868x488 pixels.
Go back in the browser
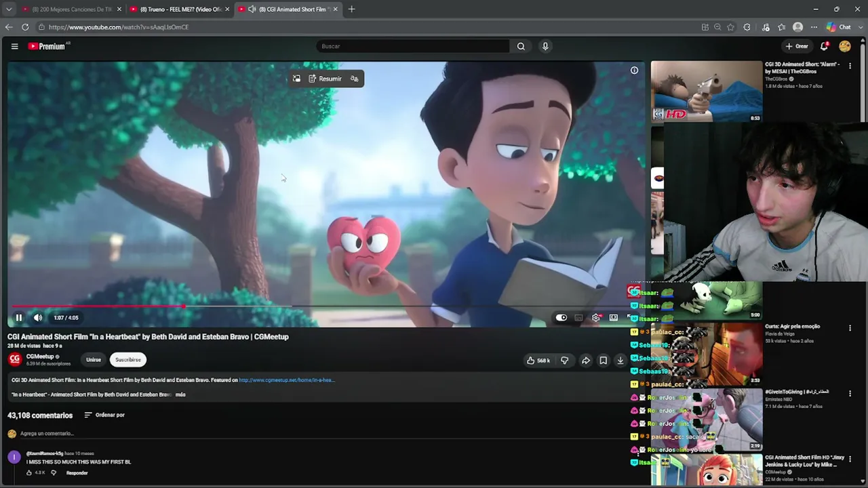click(9, 27)
